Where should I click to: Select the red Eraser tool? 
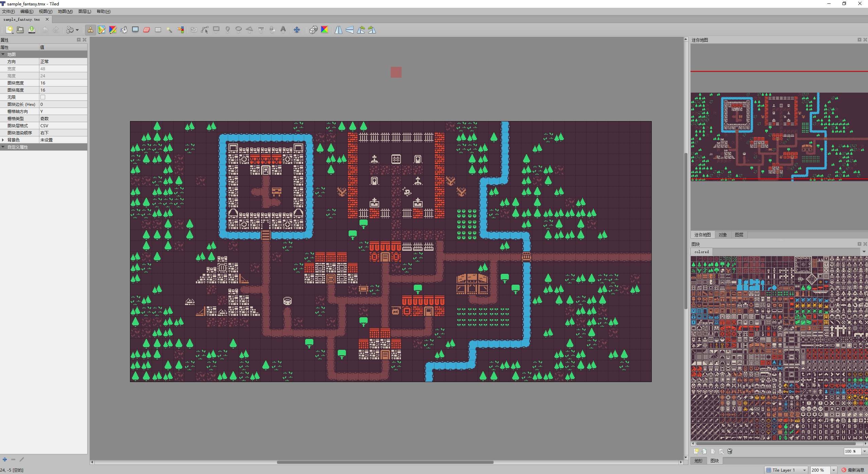(x=146, y=30)
